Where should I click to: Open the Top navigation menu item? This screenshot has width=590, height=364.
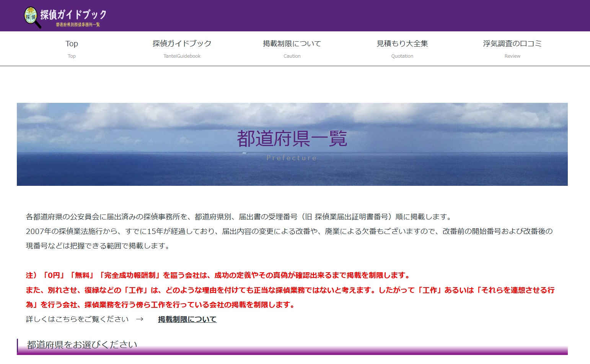pos(72,44)
